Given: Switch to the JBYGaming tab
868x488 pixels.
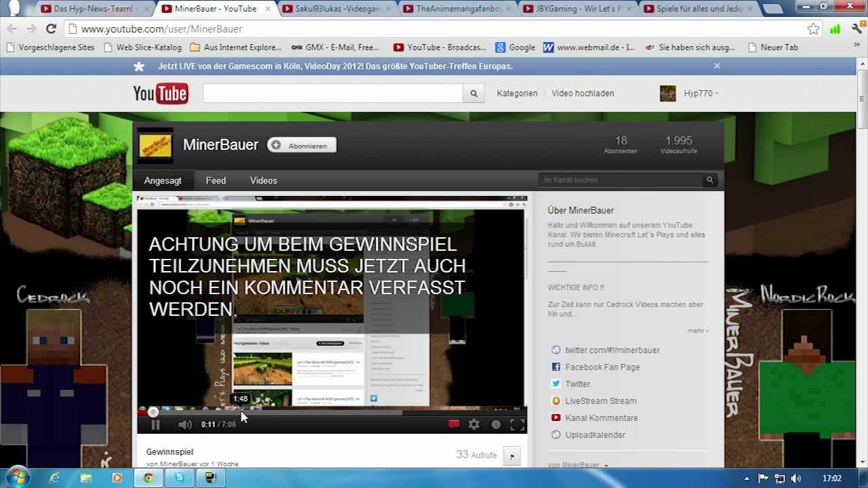Looking at the screenshot, I should [x=578, y=9].
